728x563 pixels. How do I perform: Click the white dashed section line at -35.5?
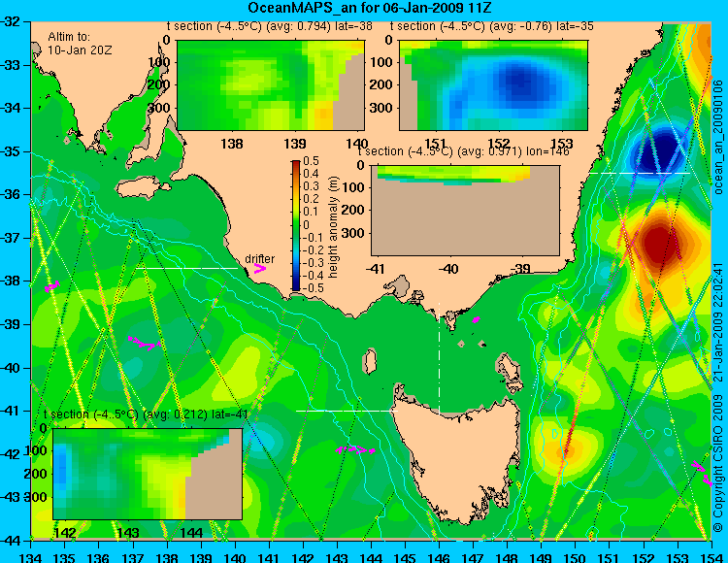point(640,173)
